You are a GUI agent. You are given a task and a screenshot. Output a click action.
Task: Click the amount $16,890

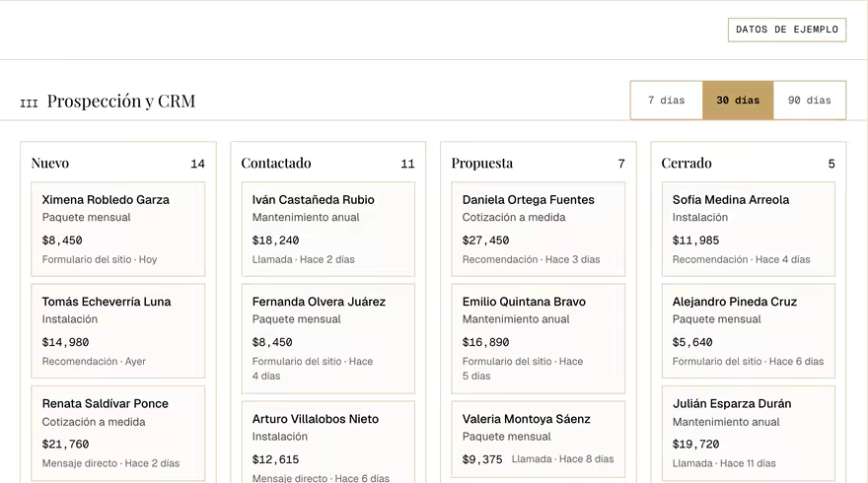point(485,342)
